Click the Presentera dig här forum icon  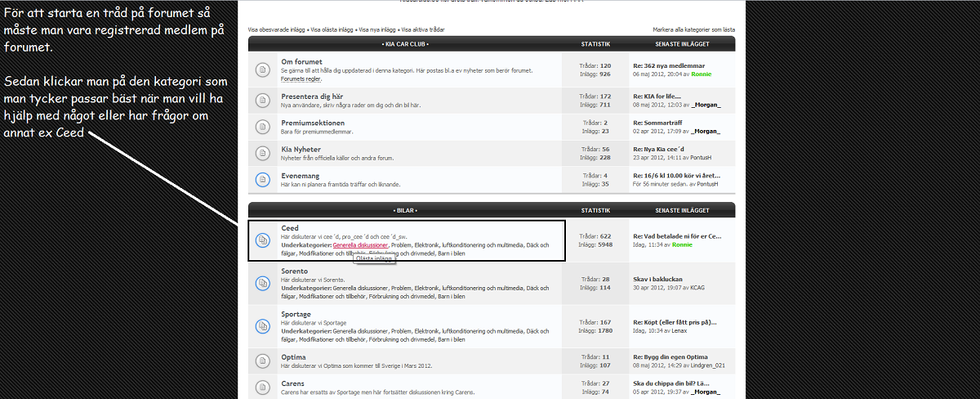point(262,101)
